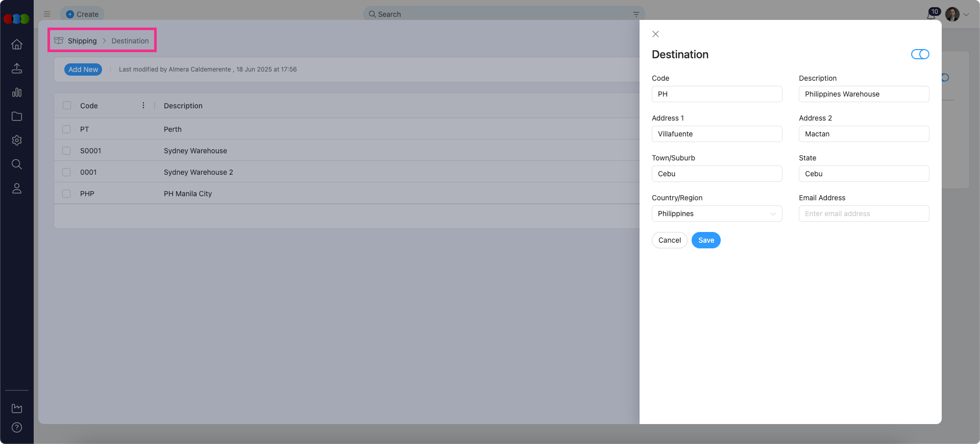Open the account avatar dropdown

[958, 14]
